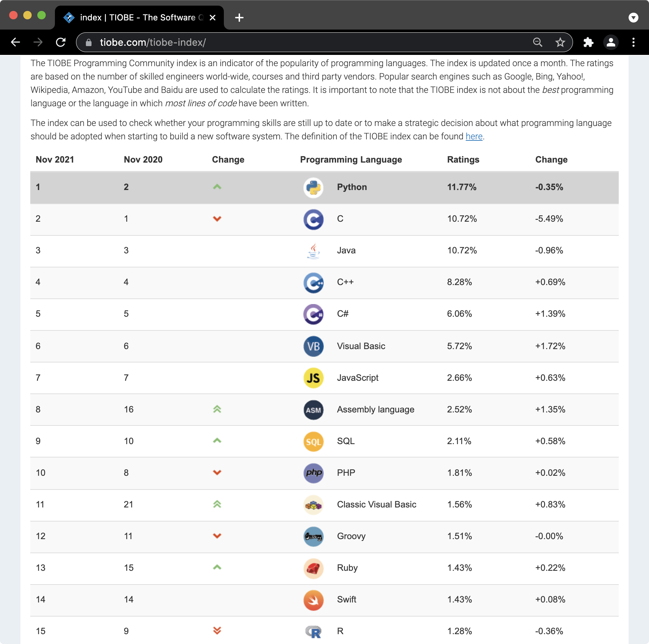This screenshot has width=649, height=644.
Task: Click the yellow JS JavaScript icon
Action: click(x=313, y=378)
